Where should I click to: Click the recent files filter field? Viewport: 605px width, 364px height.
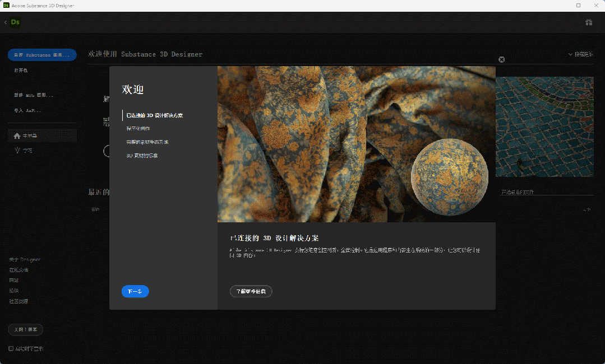547,192
